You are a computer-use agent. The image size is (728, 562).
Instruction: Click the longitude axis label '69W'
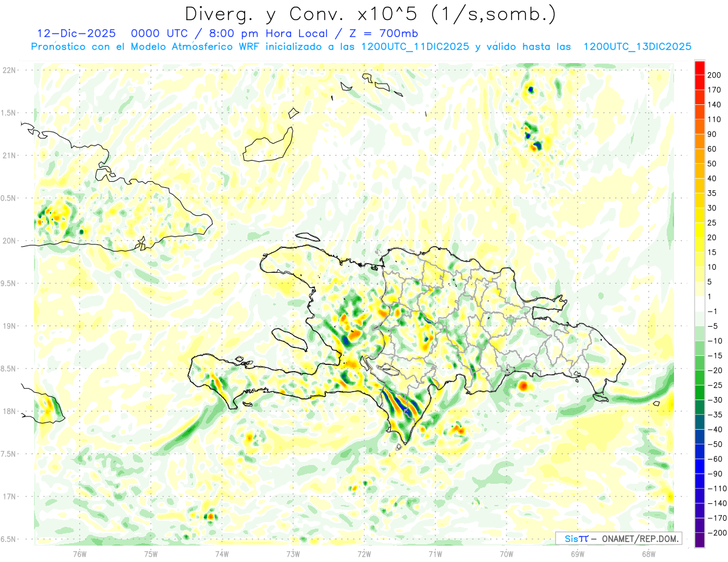point(578,554)
